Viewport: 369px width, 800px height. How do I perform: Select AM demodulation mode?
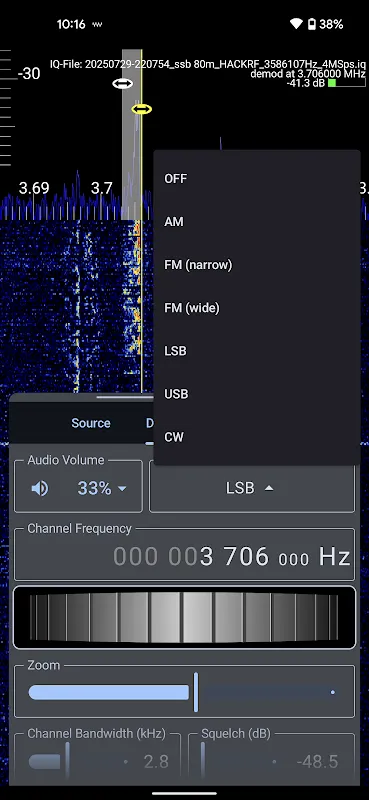tap(257, 221)
